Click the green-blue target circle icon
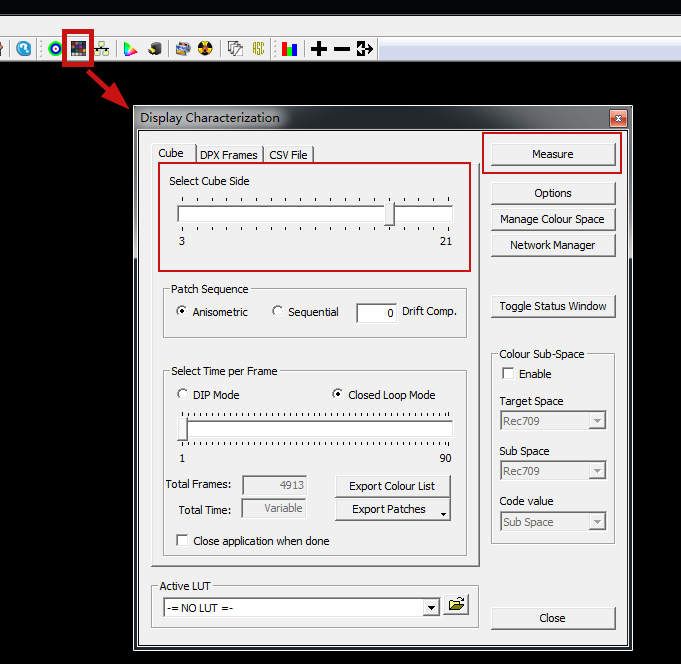This screenshot has height=664, width=681. [55, 49]
